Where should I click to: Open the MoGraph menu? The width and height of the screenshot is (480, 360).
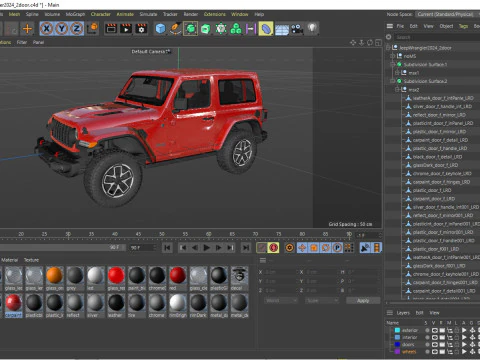[75, 14]
